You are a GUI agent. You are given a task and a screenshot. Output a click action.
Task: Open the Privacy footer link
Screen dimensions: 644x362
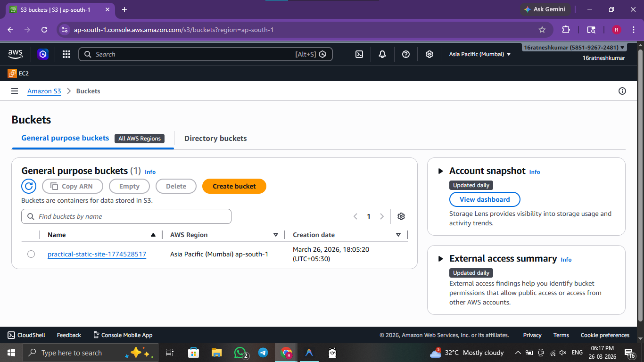532,335
